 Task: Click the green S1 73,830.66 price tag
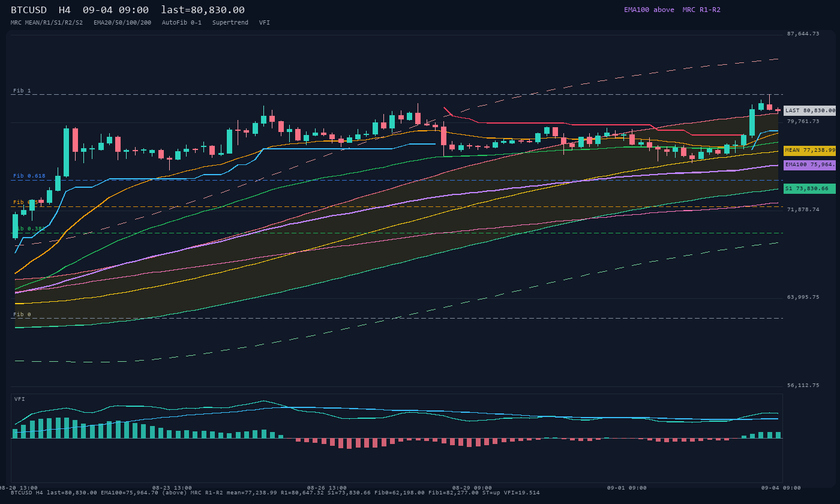[x=810, y=188]
